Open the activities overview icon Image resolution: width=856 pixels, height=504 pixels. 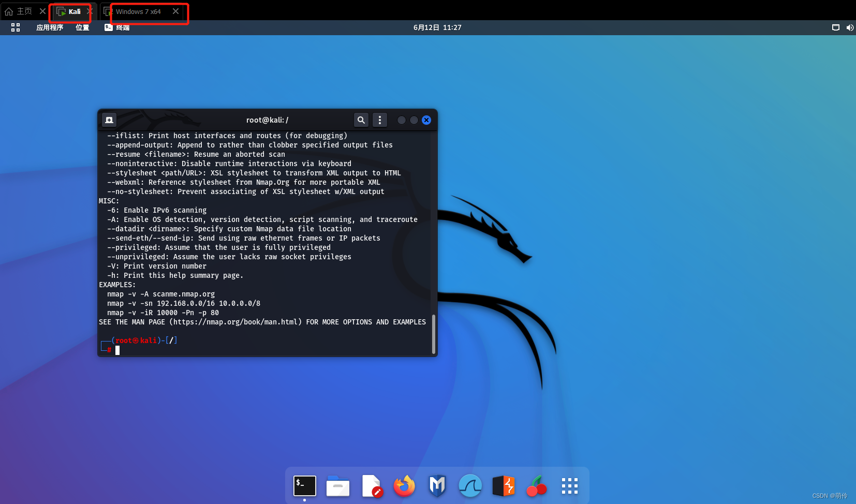click(16, 27)
